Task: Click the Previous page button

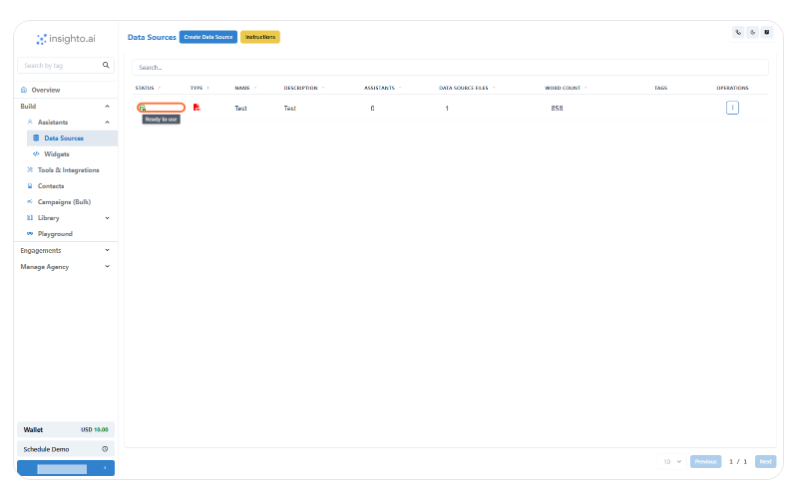Action: 705,461
